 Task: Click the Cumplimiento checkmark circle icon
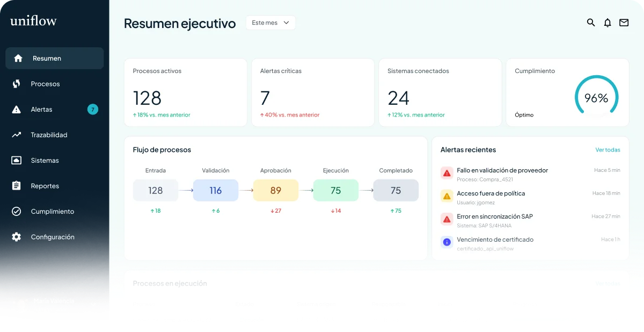coord(17,211)
